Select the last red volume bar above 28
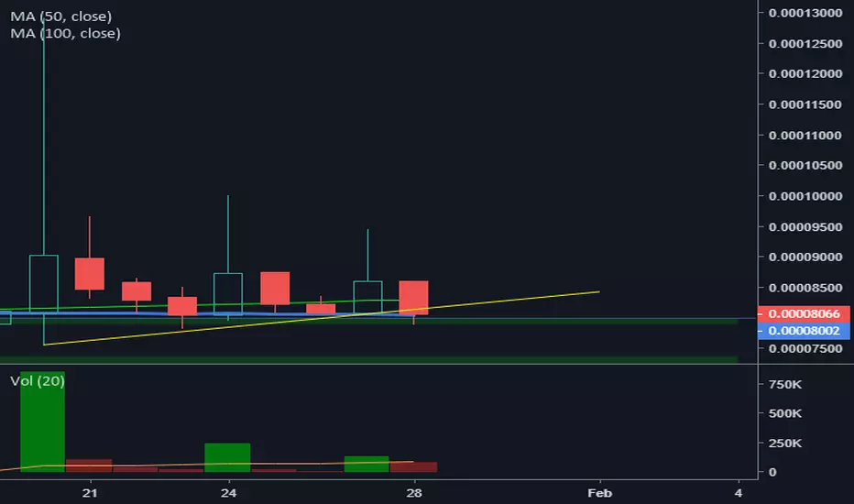 [413, 467]
